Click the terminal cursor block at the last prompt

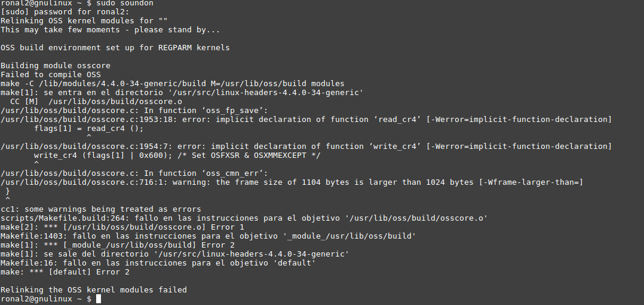(99, 299)
